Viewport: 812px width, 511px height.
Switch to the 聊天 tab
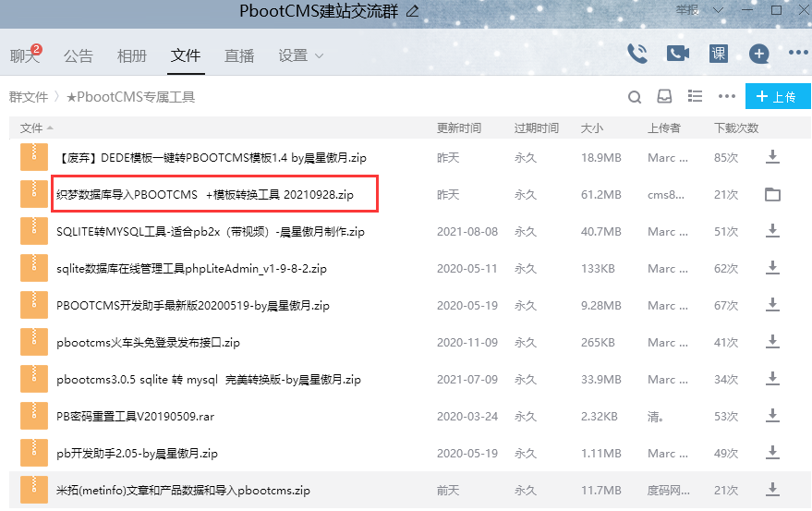[x=24, y=55]
